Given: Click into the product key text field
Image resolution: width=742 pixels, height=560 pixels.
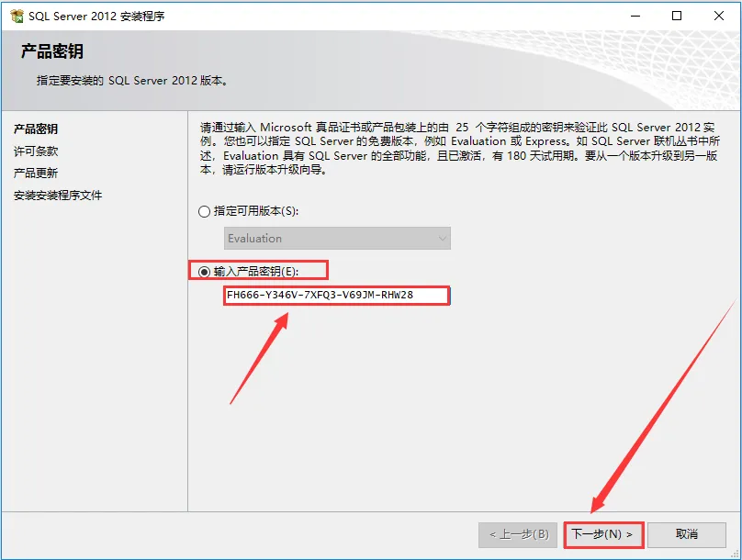Looking at the screenshot, I should tap(336, 296).
